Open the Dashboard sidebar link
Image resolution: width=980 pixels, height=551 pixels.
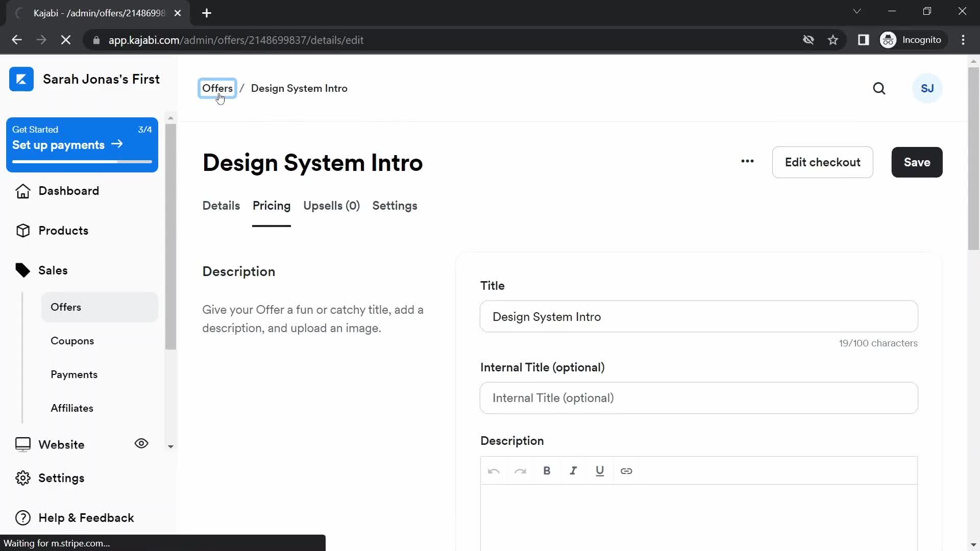tap(68, 191)
